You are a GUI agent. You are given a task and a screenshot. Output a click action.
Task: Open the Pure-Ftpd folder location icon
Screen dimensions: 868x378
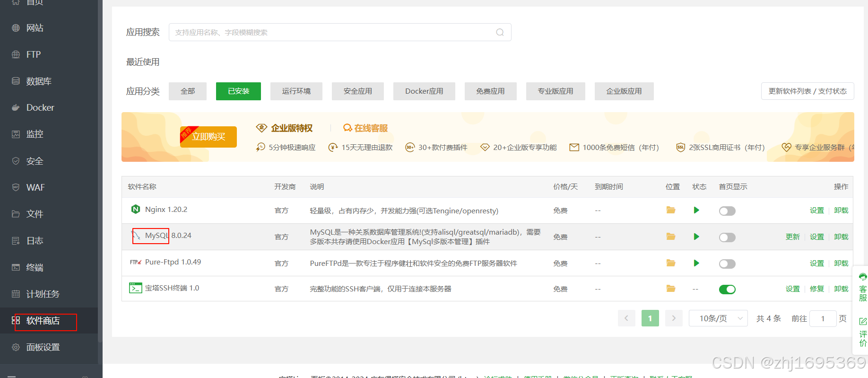click(670, 263)
